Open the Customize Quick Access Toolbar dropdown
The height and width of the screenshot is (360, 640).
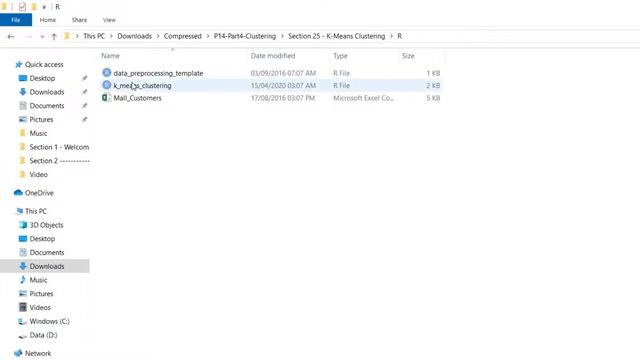[x=44, y=7]
